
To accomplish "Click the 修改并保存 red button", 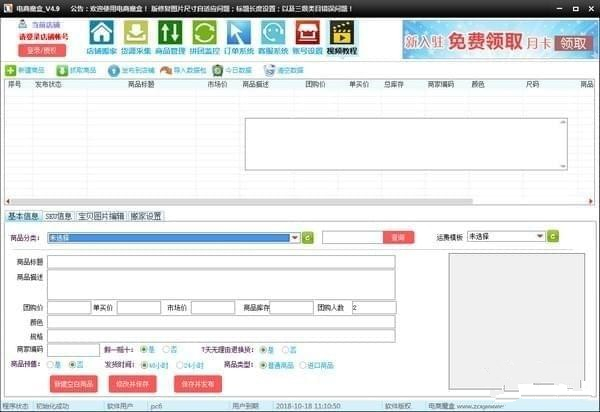I will pyautogui.click(x=132, y=384).
